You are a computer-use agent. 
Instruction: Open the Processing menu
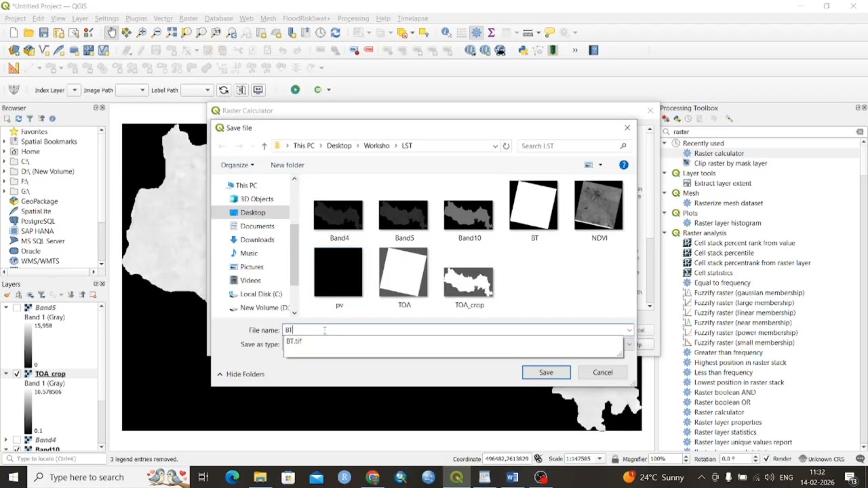(353, 18)
